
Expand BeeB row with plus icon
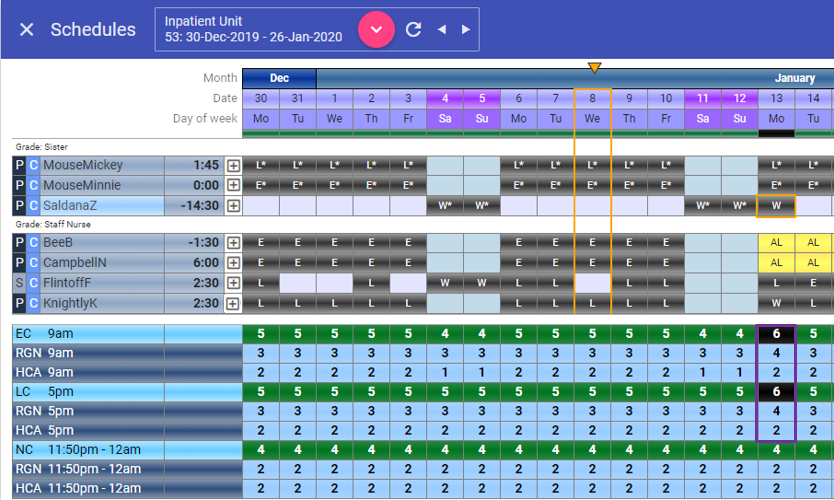point(233,242)
